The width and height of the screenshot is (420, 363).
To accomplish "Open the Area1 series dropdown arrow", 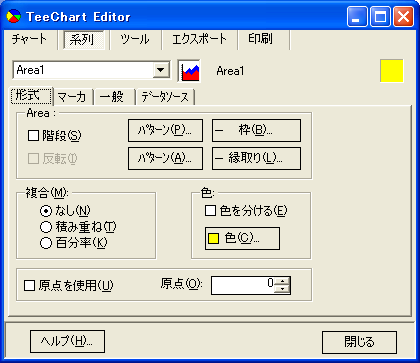I will tap(161, 70).
